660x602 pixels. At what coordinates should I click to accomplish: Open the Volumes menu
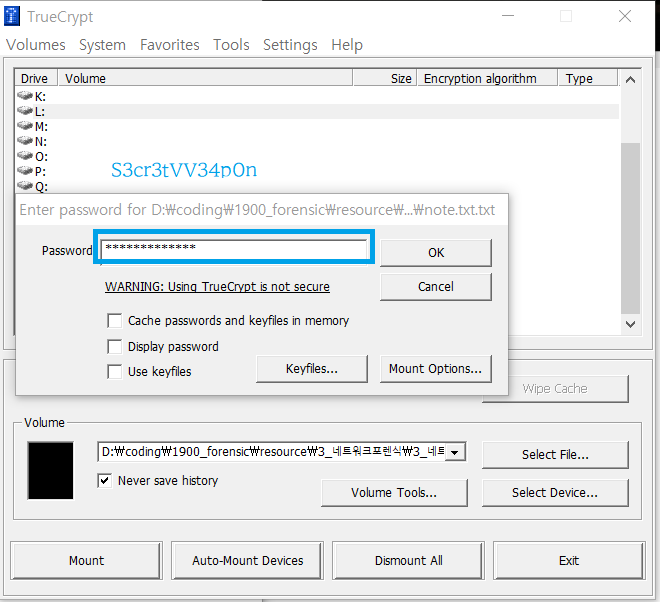36,45
